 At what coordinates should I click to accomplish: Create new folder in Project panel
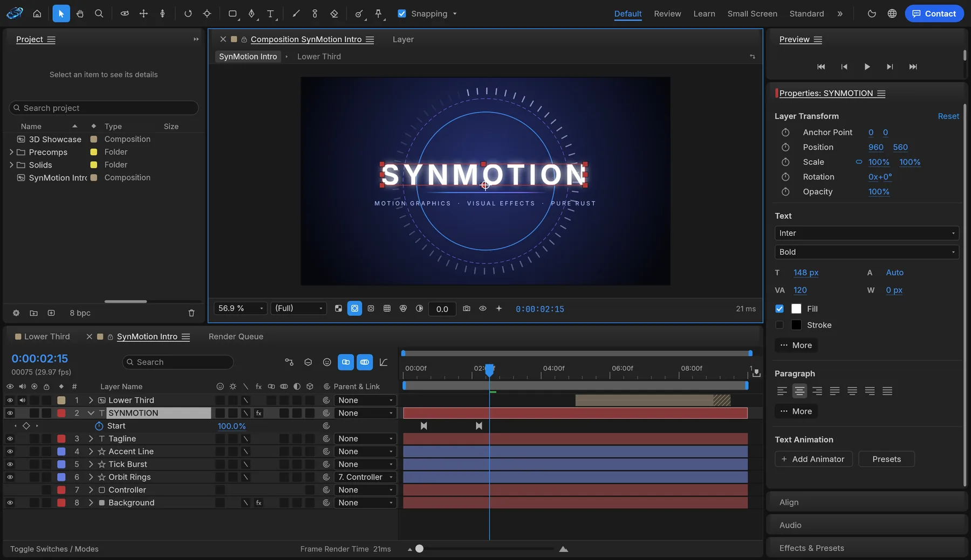point(33,313)
